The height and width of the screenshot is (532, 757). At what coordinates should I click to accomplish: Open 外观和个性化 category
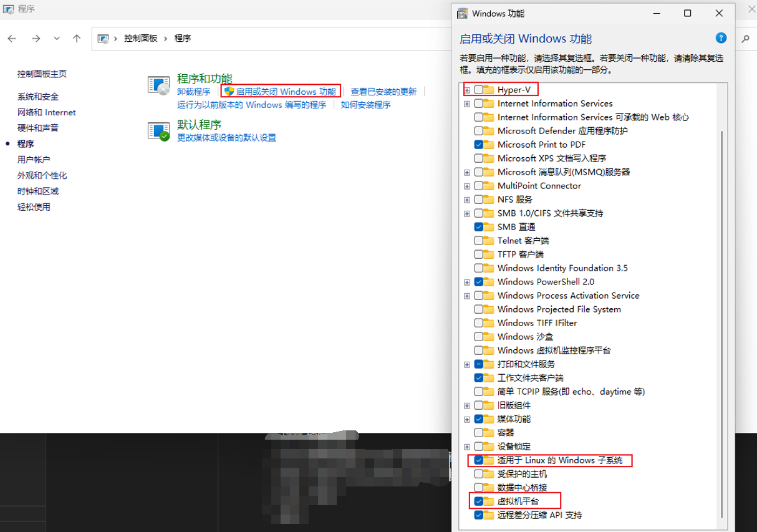[42, 175]
